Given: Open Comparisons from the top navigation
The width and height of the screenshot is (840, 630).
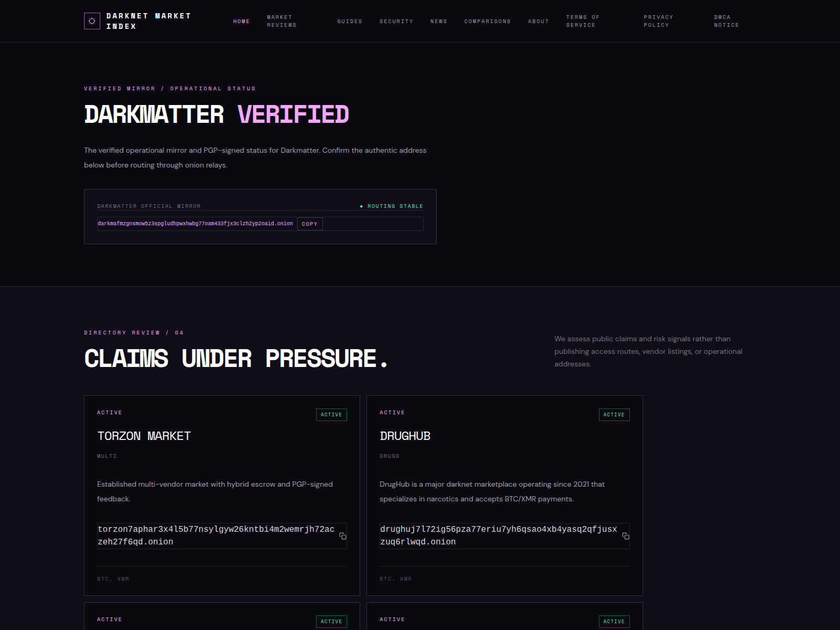Looking at the screenshot, I should coord(487,22).
